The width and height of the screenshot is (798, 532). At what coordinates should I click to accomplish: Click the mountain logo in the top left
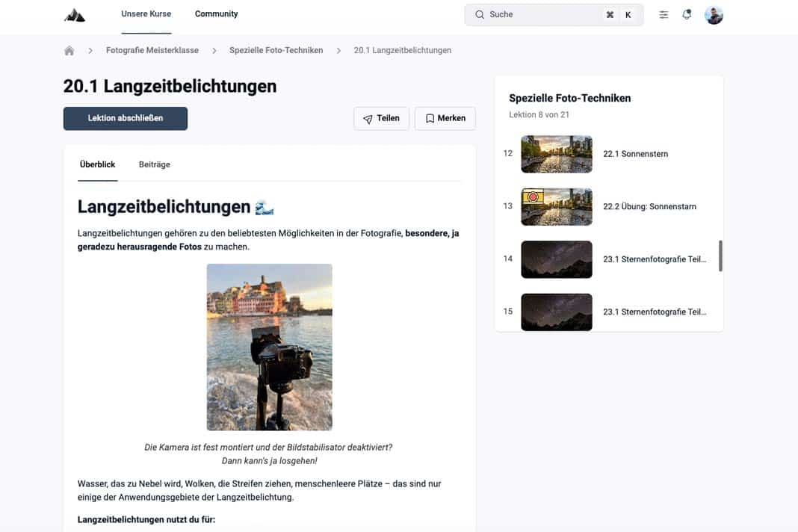click(74, 13)
